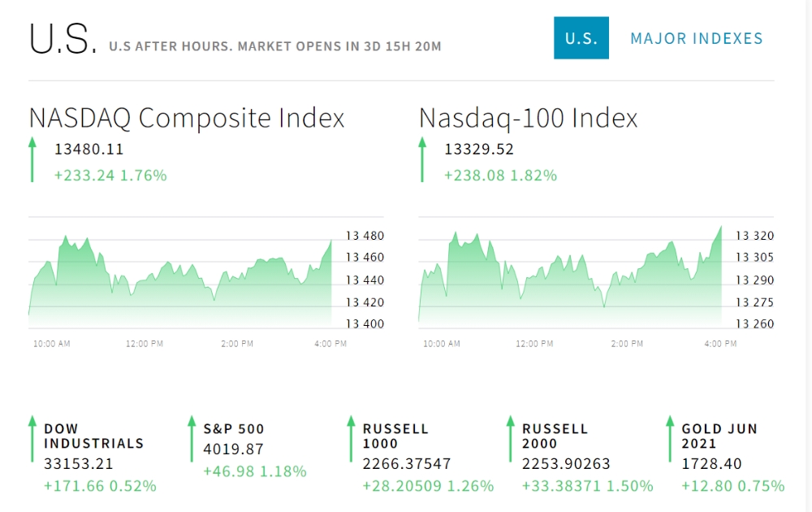
Task: Click the green up arrow beside Nasdaq-100
Action: 422,159
